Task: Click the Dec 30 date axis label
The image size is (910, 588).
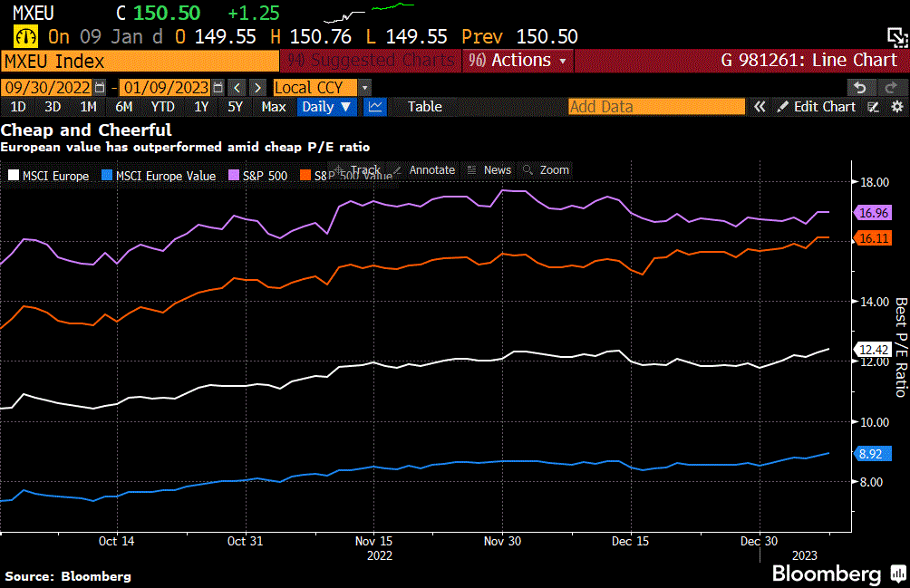Action: point(760,541)
